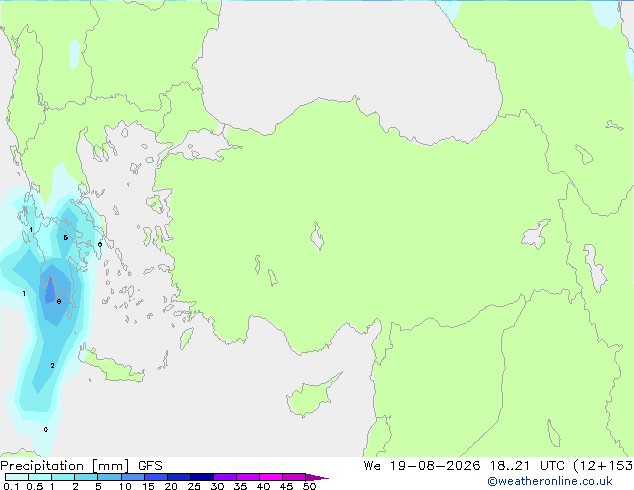The image size is (634, 490).
Task: Select the legend swatch between 0.5 and 1
Action: (40, 477)
